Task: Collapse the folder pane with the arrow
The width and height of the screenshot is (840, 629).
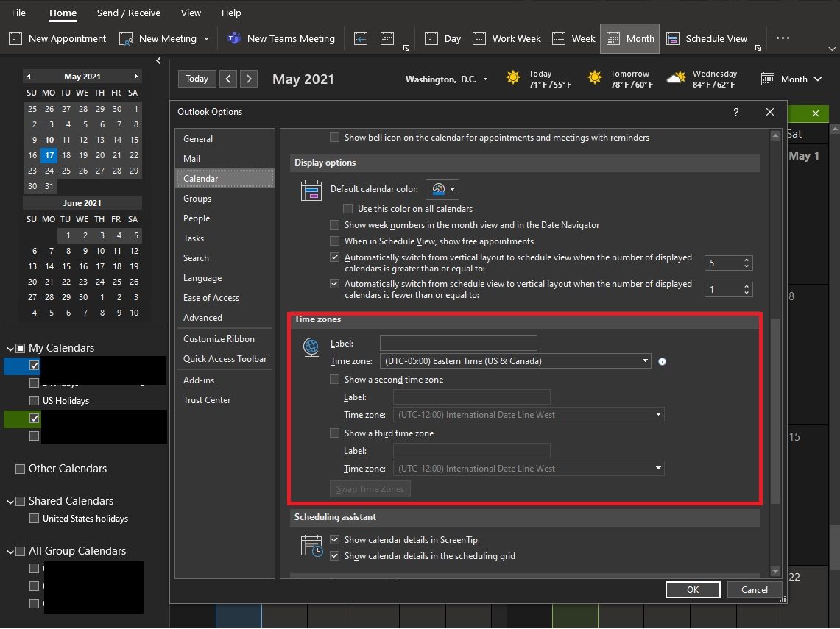Action: [158, 60]
